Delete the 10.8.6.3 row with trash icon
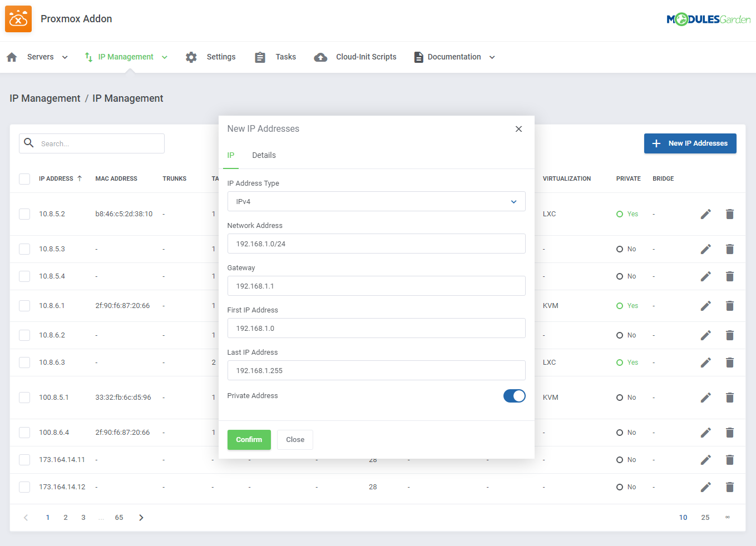This screenshot has height=546, width=756. [730, 363]
